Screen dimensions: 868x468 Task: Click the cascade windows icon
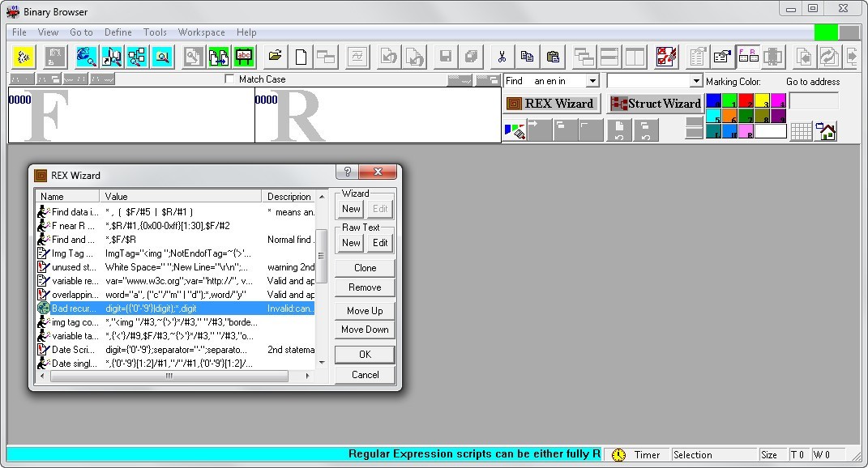pos(584,57)
